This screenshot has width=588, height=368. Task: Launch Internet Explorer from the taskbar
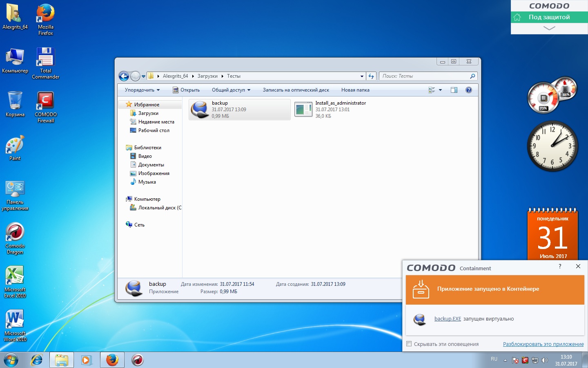click(x=37, y=360)
